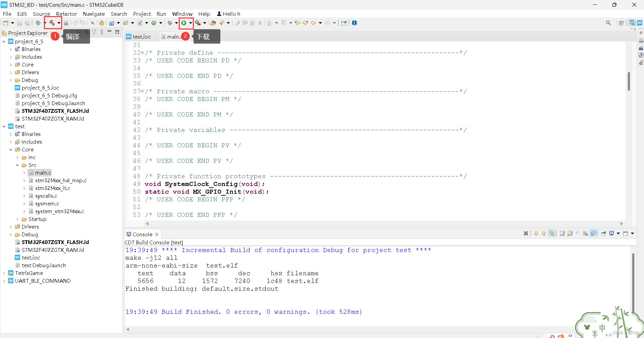Click the editor vertical scrollbar thumb
Screen dimensions: 644x338
(x=629, y=81)
